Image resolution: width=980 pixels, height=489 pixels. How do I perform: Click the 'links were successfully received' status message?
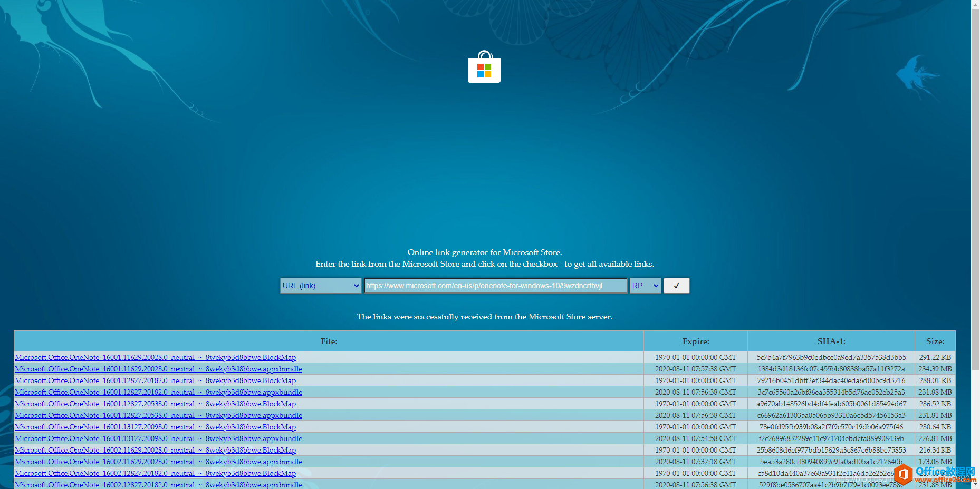(x=485, y=317)
